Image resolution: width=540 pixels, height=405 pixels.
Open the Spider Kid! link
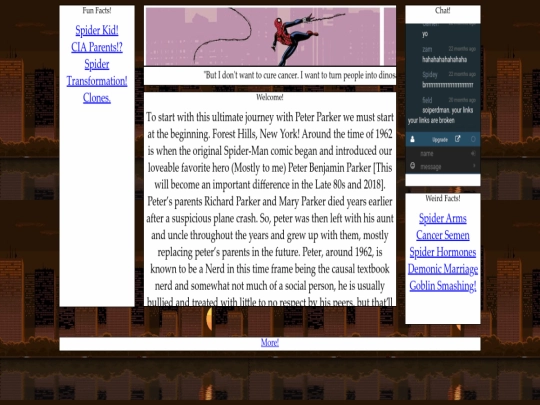97,30
